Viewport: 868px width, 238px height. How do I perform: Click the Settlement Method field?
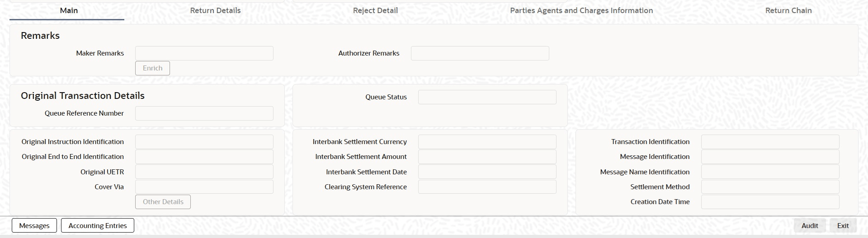coord(770,187)
